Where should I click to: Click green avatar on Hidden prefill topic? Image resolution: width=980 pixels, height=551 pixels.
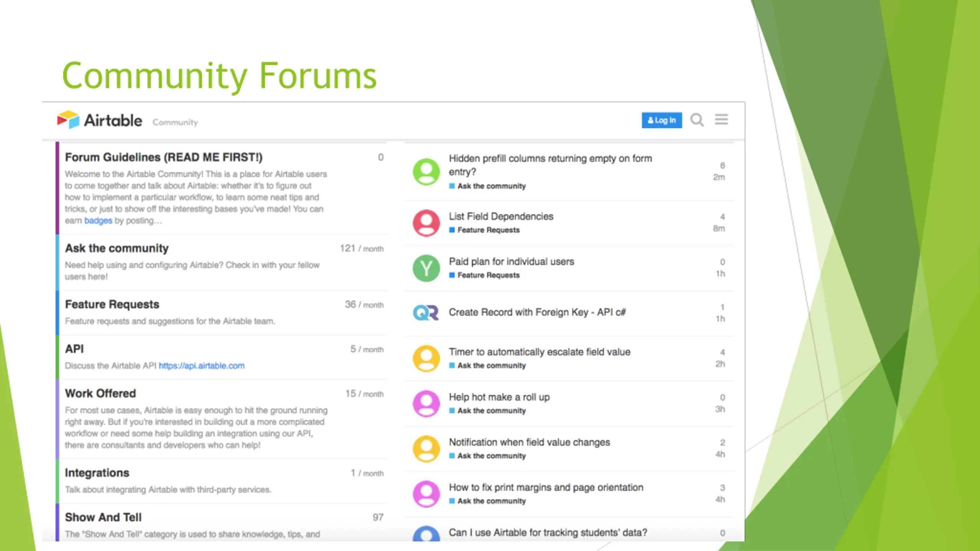pyautogui.click(x=426, y=171)
